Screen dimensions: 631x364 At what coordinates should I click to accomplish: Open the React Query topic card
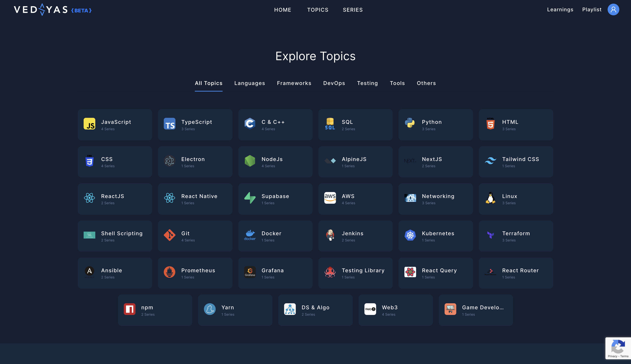(435, 273)
